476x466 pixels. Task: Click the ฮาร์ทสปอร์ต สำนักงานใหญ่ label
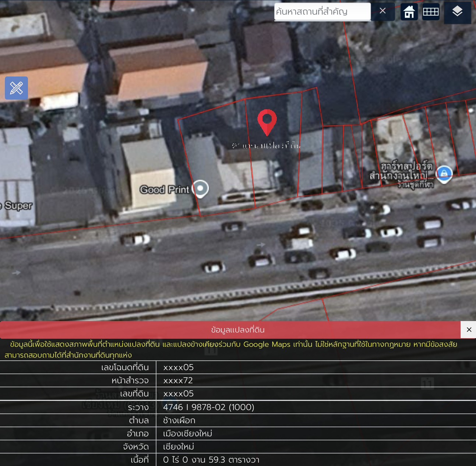click(401, 171)
